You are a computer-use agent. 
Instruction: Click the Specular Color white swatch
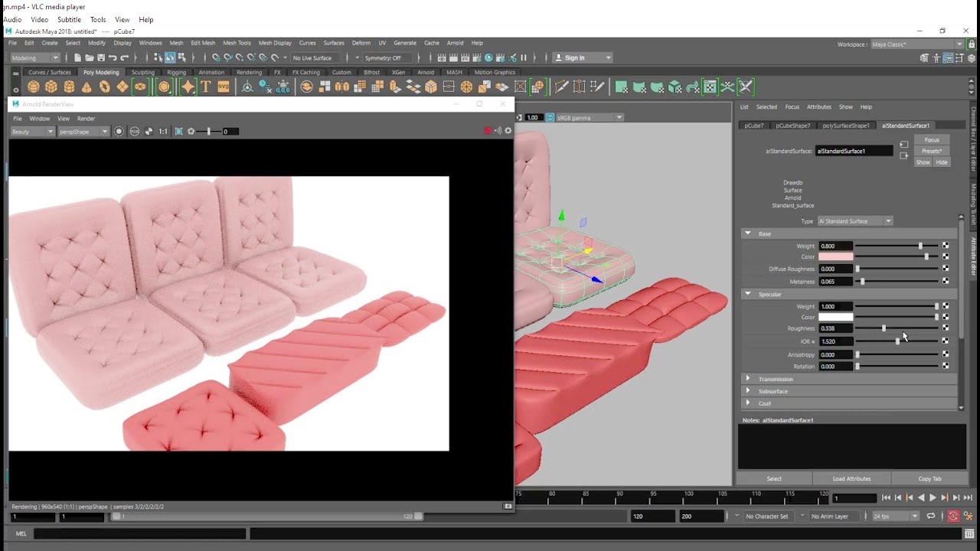(835, 317)
